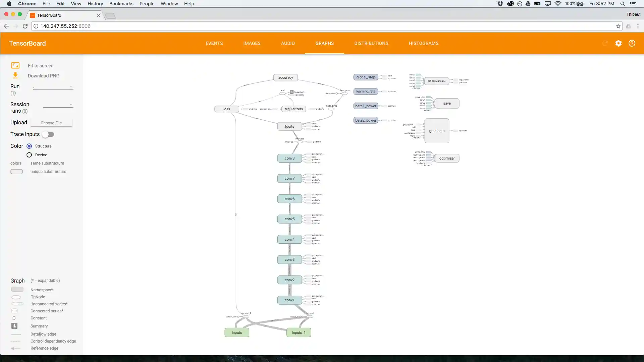The width and height of the screenshot is (644, 362).
Task: Click the browser reload page icon
Action: click(x=25, y=26)
